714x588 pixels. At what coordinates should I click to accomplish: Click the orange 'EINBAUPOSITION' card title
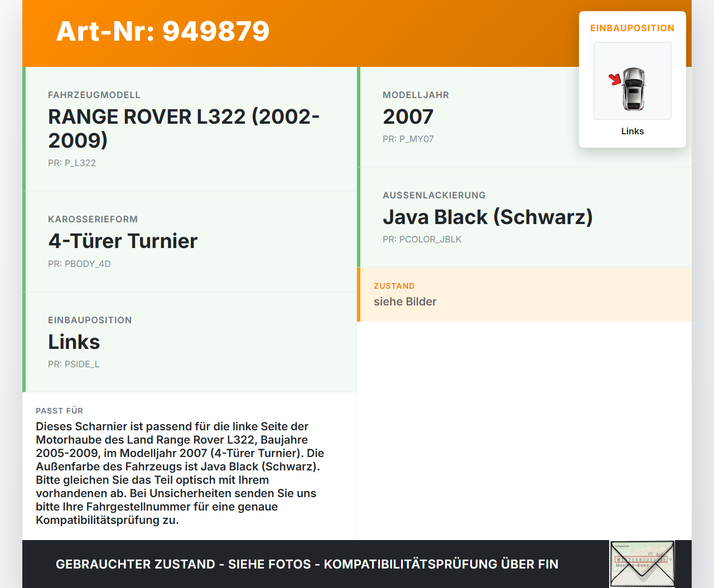point(633,28)
